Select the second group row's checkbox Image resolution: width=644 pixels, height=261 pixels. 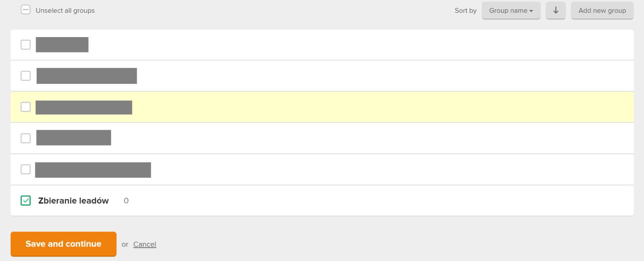(26, 76)
